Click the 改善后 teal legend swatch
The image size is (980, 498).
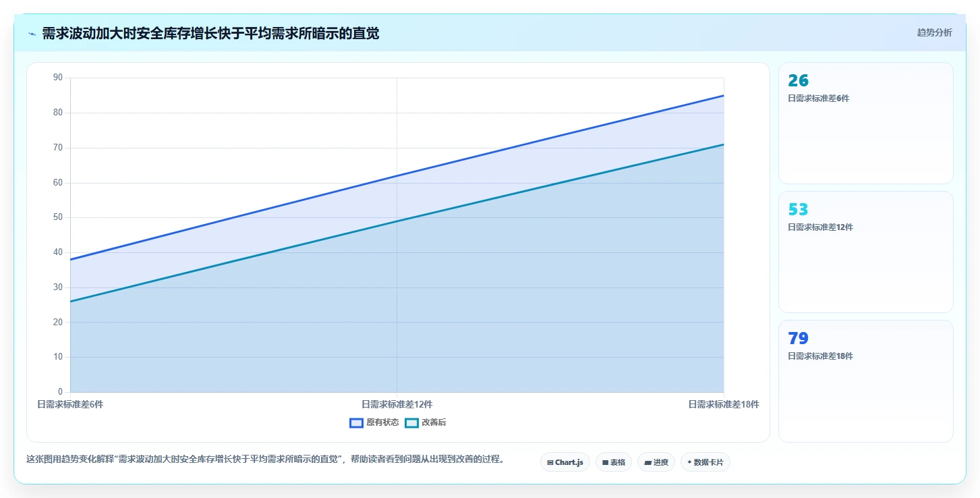[x=412, y=423]
